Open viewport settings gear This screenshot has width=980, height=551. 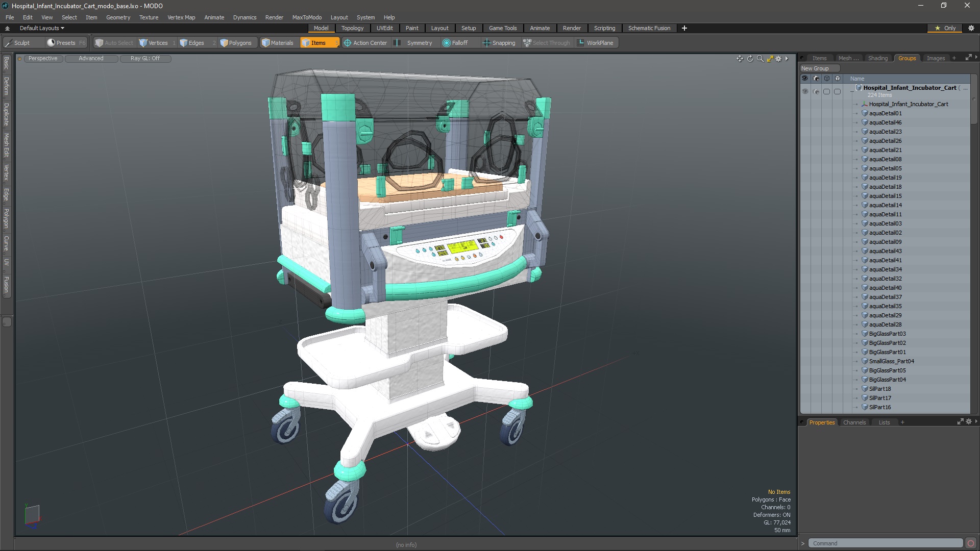coord(778,59)
